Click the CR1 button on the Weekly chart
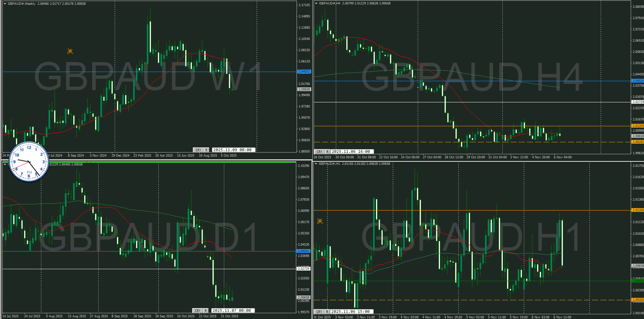644x319 pixels. tap(198, 150)
